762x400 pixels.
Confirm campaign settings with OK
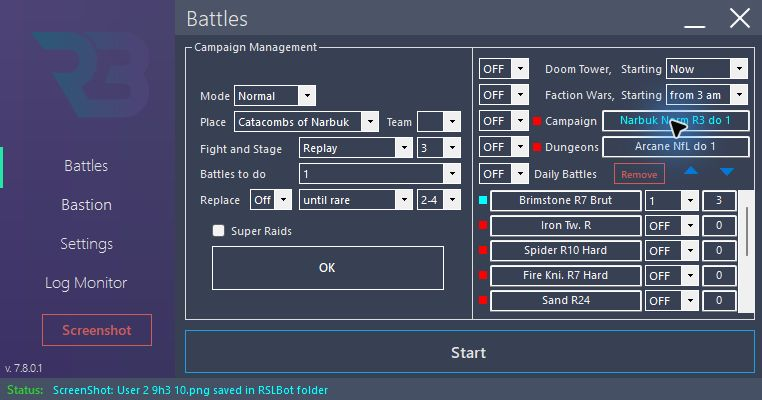point(328,268)
